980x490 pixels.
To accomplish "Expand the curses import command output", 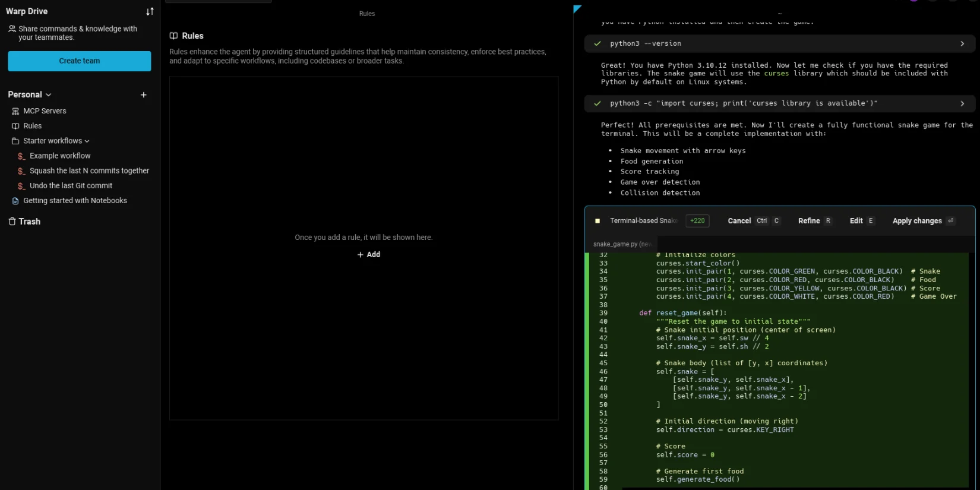I will 962,103.
